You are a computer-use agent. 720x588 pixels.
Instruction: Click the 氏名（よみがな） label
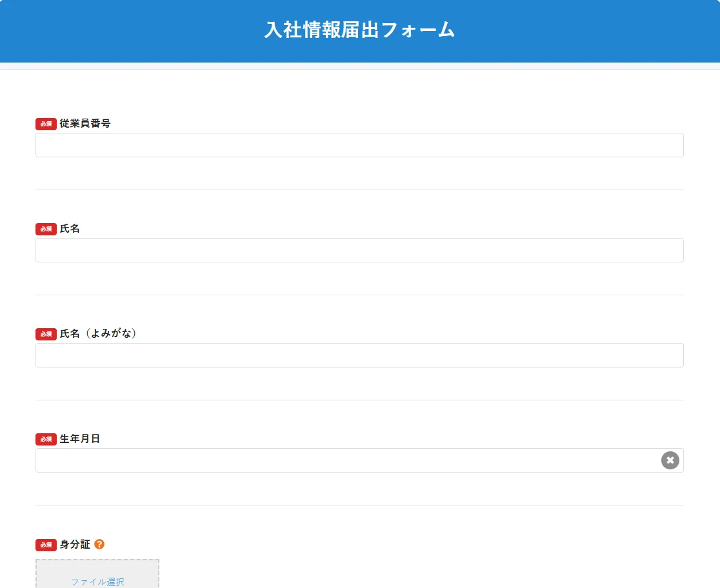tap(98, 334)
